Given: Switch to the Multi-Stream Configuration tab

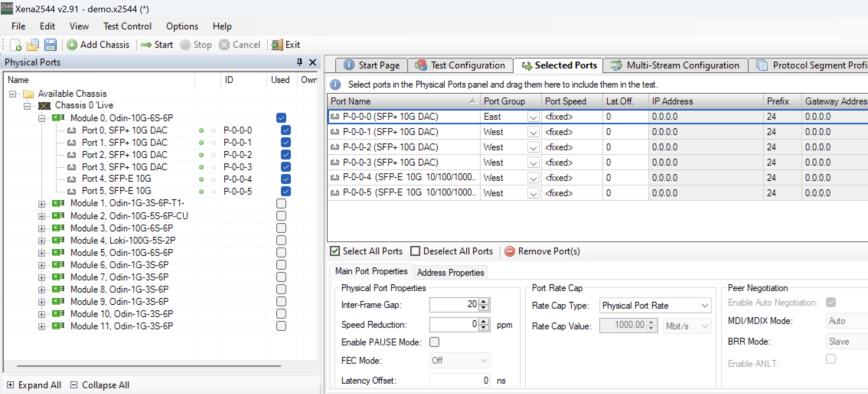Looking at the screenshot, I should [x=675, y=65].
